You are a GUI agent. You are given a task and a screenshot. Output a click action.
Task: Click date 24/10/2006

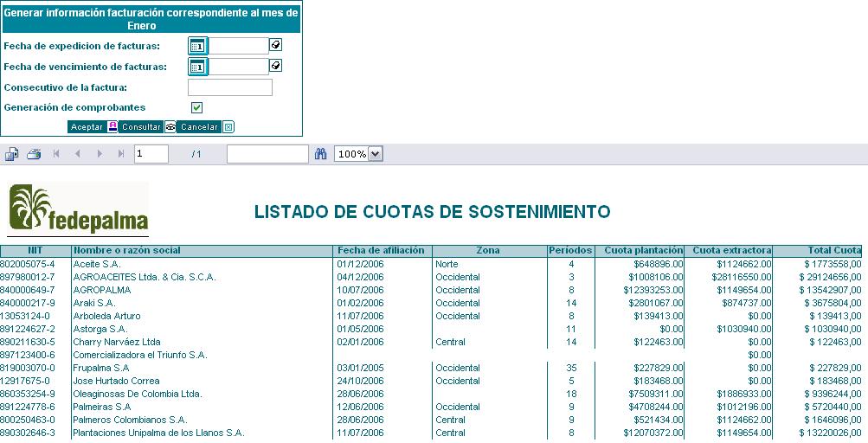[360, 381]
